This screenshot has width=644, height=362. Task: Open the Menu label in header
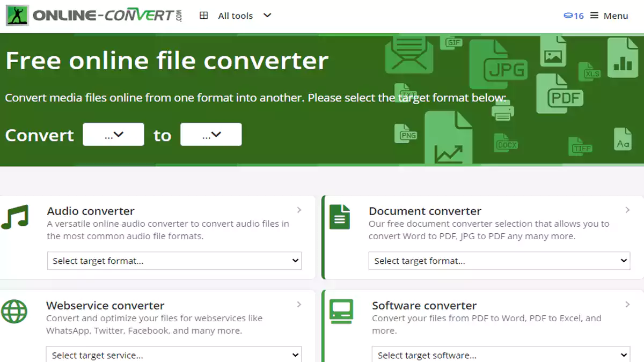pyautogui.click(x=616, y=16)
